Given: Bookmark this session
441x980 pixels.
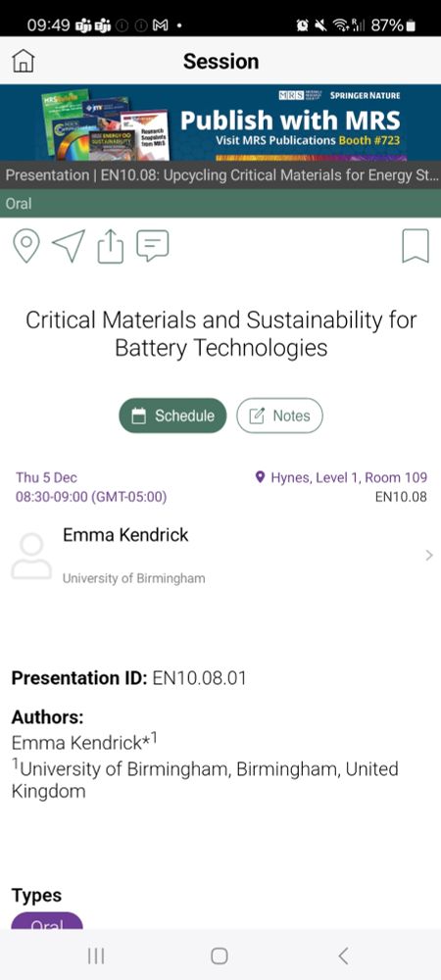Looking at the screenshot, I should 416,246.
